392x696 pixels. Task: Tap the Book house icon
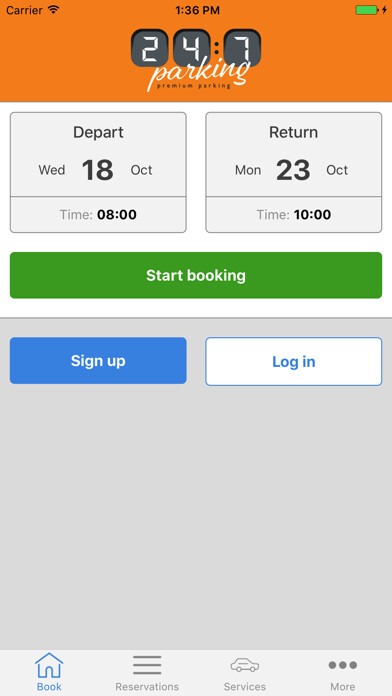[x=49, y=664]
